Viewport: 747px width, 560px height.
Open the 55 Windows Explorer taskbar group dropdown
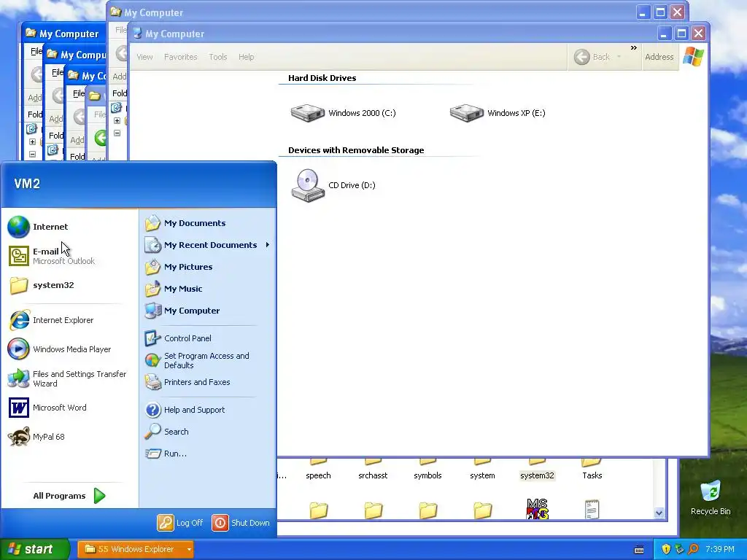(x=189, y=549)
